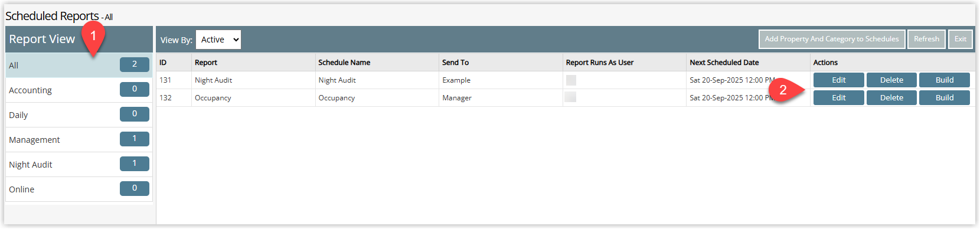Click the Report column header

click(253, 63)
